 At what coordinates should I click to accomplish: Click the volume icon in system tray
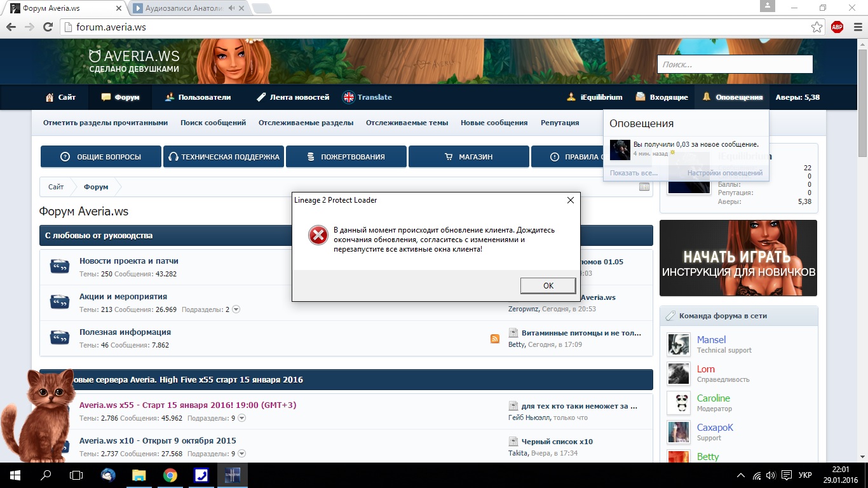771,475
